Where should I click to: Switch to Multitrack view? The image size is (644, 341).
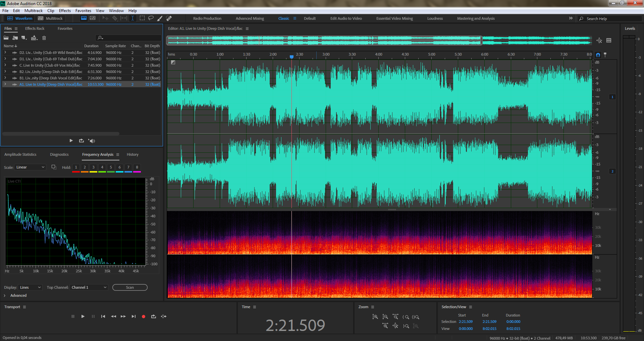pos(50,18)
